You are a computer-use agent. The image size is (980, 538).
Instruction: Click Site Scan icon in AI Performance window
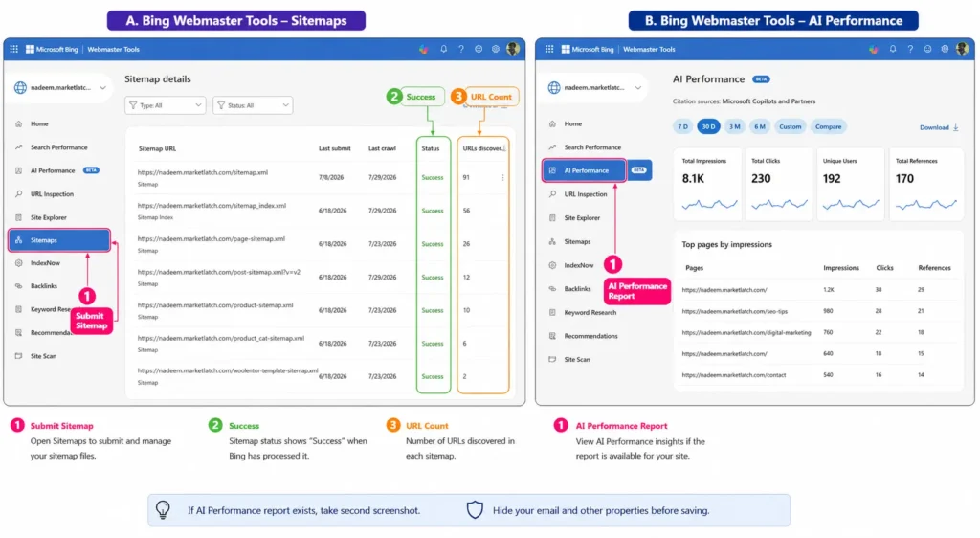552,359
